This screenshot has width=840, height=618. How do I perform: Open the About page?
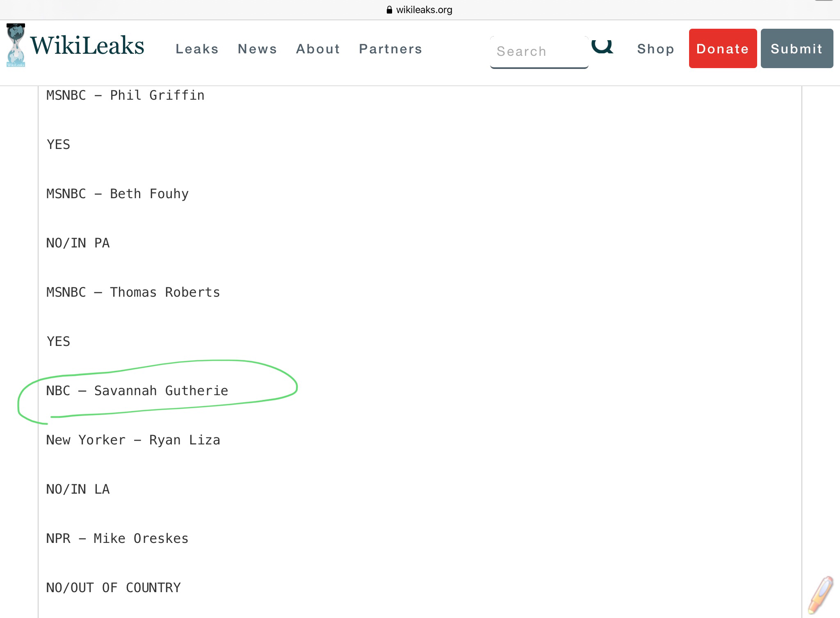318,49
